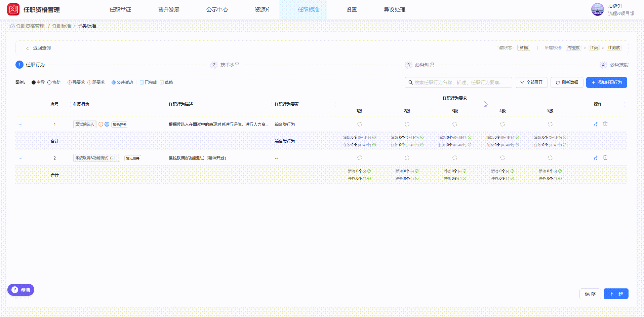This screenshot has height=317, width=644.
Task: Click the 下一步 button
Action: pyautogui.click(x=616, y=293)
